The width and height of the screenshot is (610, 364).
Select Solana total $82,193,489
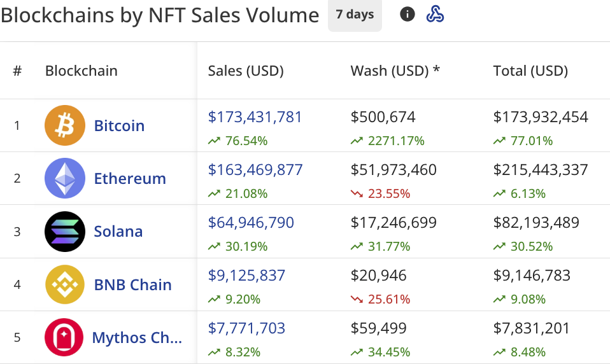[x=537, y=223]
